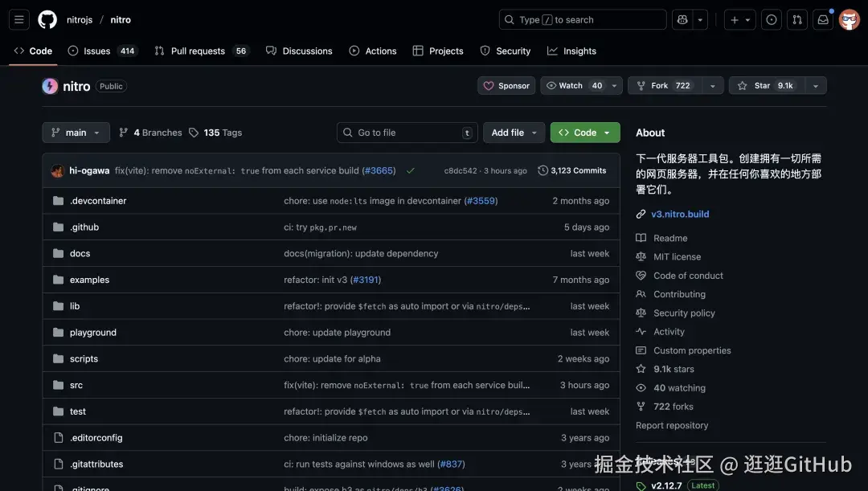Click Report repository link
This screenshot has height=491, width=868.
672,426
